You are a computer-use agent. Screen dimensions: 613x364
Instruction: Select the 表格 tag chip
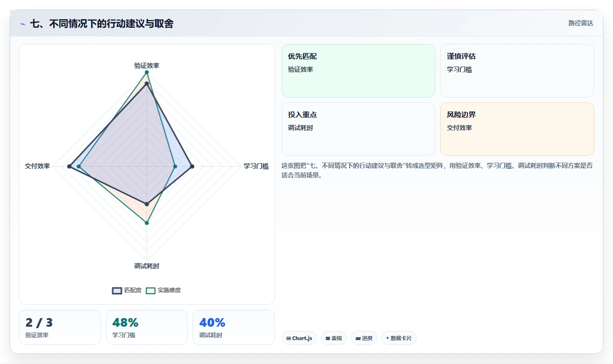click(x=334, y=338)
